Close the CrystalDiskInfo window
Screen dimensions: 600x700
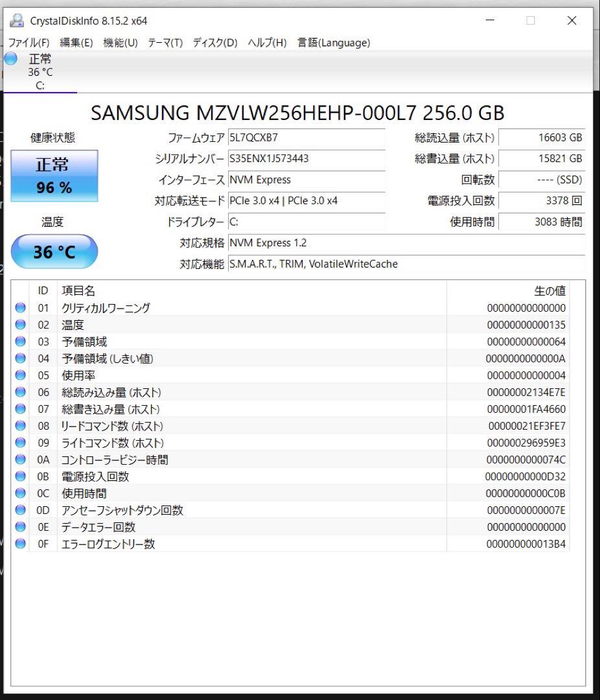572,21
